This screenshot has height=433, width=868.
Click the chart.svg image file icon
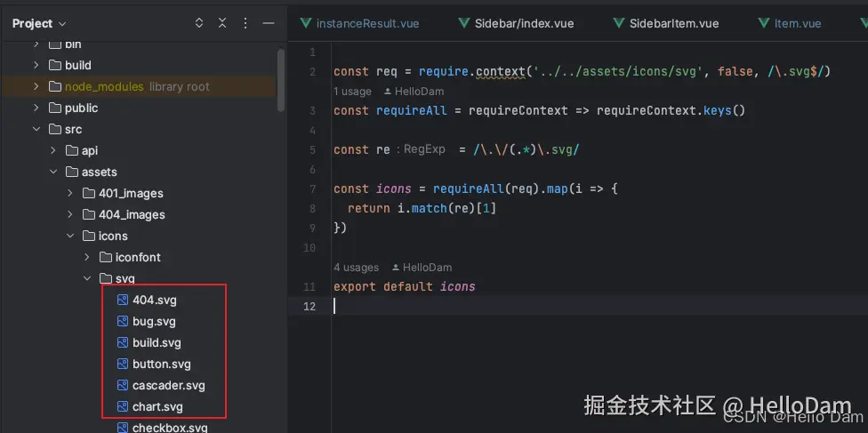[x=123, y=406]
